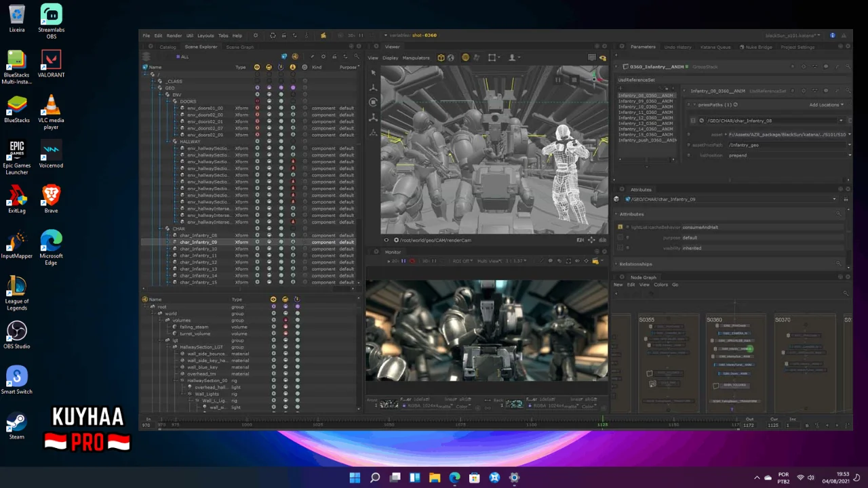Toggle visibility eye for env_doors02_07
868x488 pixels.
pyautogui.click(x=257, y=128)
